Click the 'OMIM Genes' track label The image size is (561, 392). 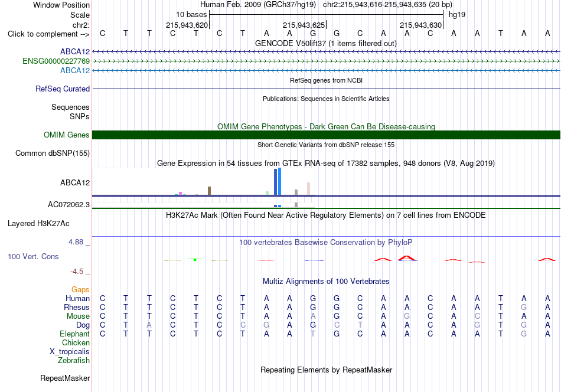click(66, 135)
